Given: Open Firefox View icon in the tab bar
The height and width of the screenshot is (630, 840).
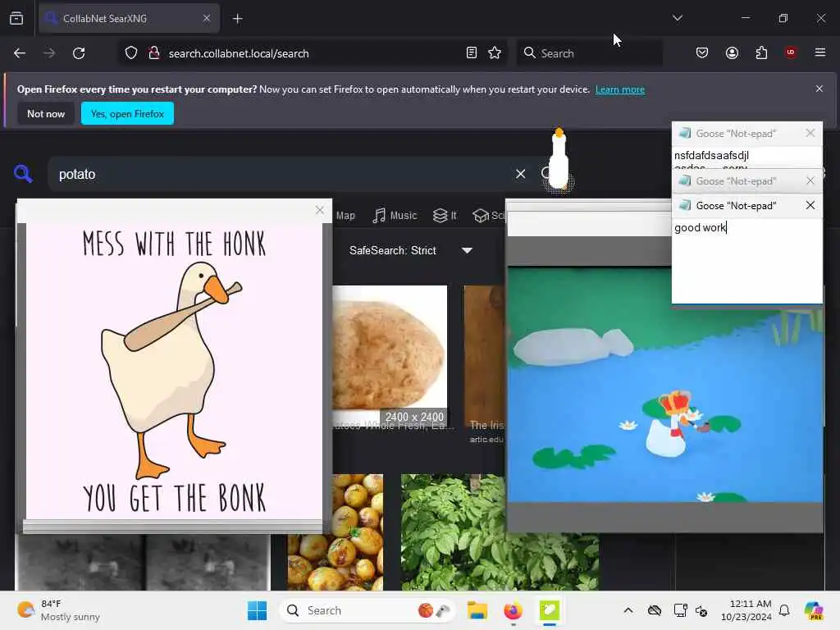Looking at the screenshot, I should tap(16, 18).
